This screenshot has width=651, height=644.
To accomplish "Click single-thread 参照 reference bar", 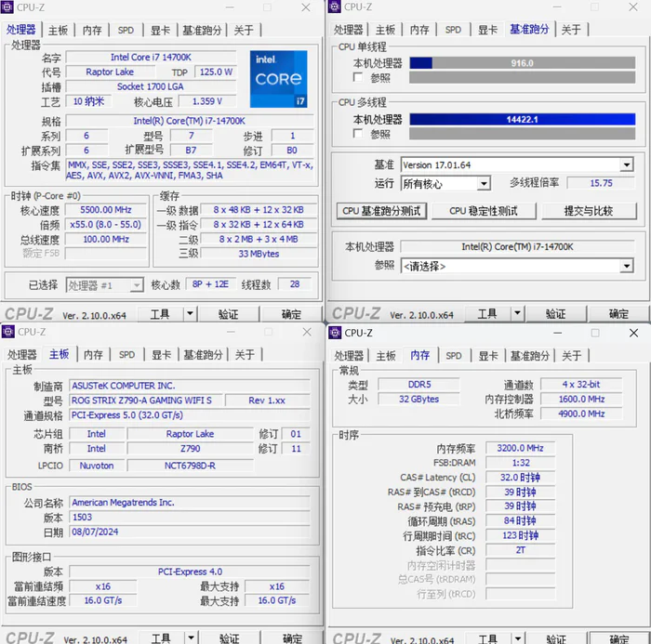I will pos(523,77).
